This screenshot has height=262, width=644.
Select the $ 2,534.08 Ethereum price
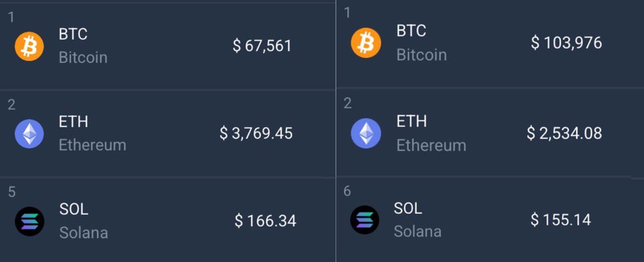tap(564, 133)
